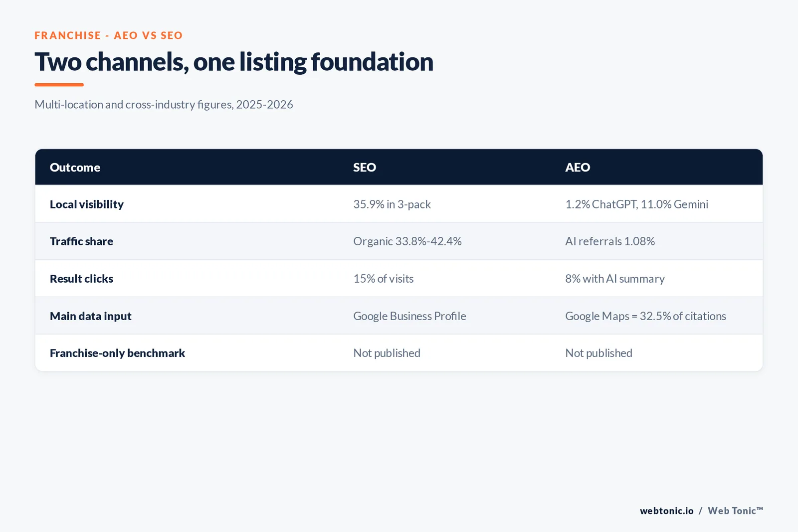Click the '15% of visits' cell
The image size is (798, 532).
[384, 279]
